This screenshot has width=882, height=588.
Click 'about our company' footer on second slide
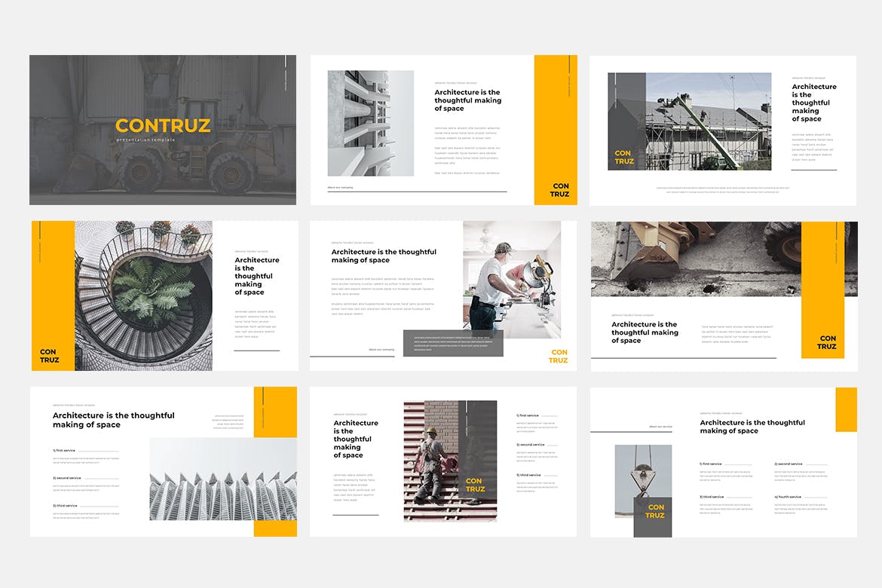tap(340, 187)
